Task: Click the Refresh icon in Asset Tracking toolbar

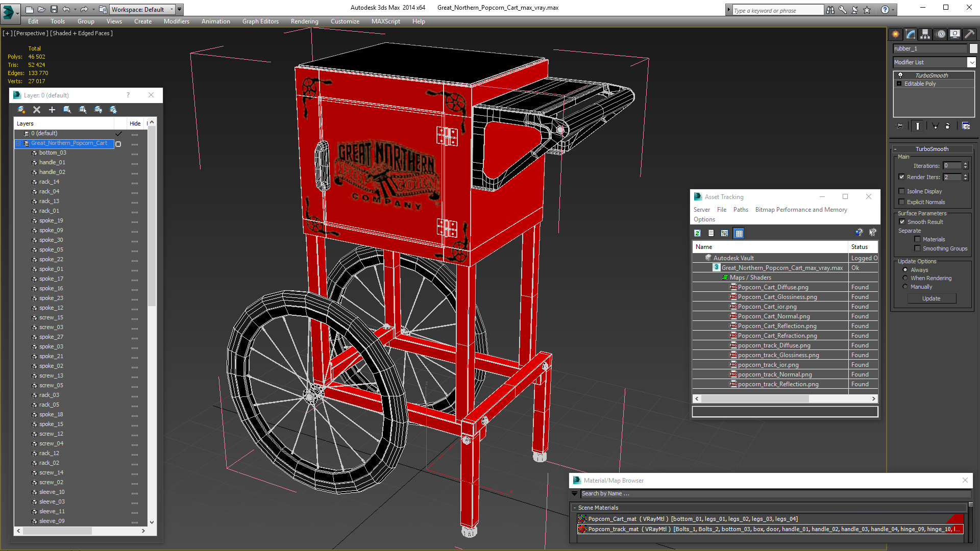Action: click(697, 233)
